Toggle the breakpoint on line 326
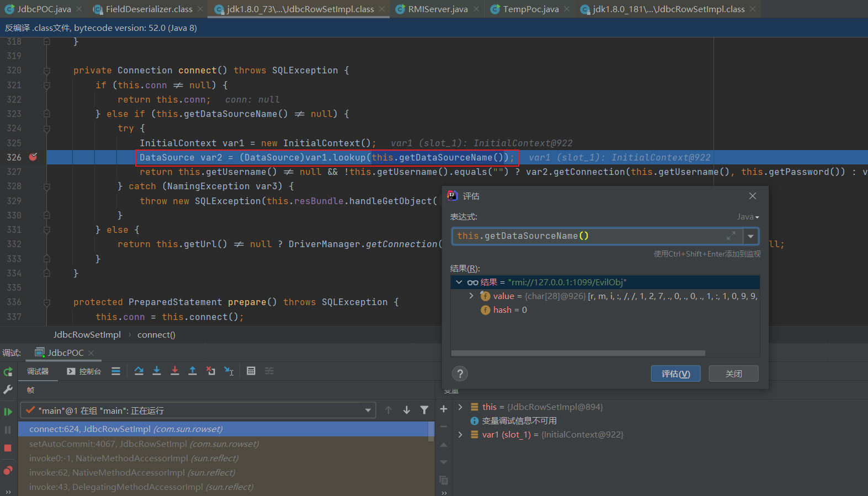Viewport: 868px width, 496px height. [33, 157]
